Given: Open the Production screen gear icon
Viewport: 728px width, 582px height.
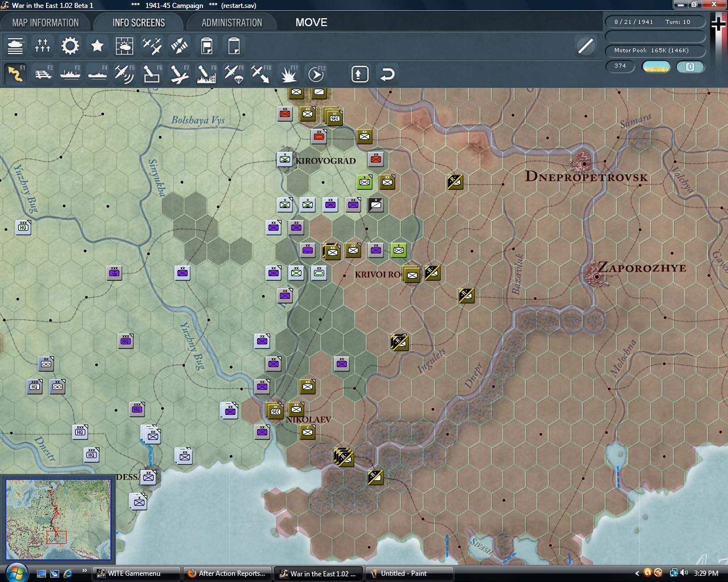Looking at the screenshot, I should click(70, 45).
